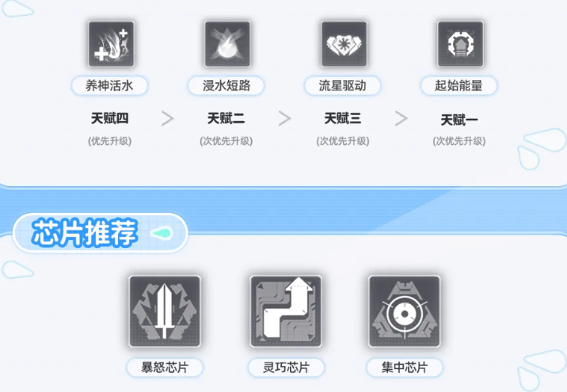567x392 pixels.
Task: Click the 养神活水 name label
Action: [x=109, y=86]
